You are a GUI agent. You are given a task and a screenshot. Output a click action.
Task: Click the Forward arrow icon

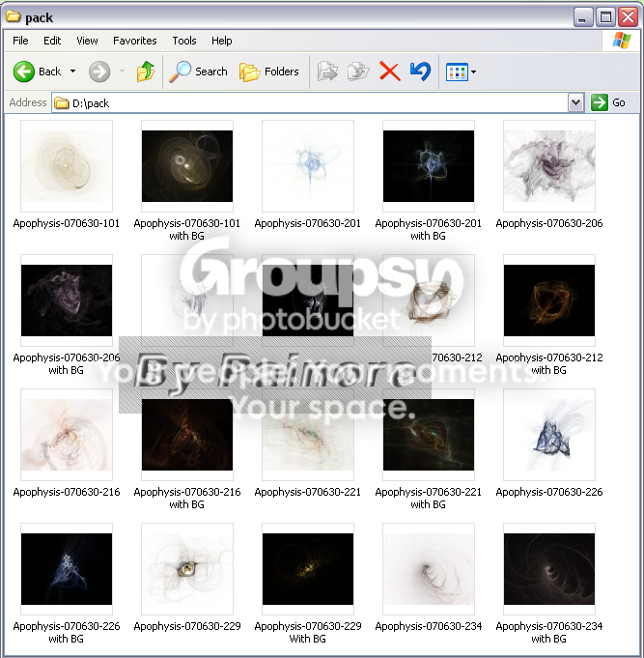[x=99, y=72]
